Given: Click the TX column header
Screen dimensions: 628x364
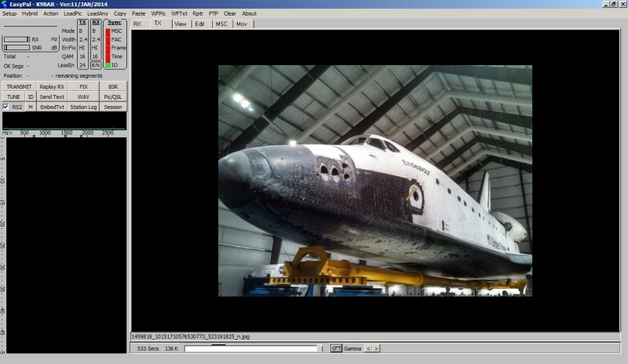Looking at the screenshot, I should point(82,23).
